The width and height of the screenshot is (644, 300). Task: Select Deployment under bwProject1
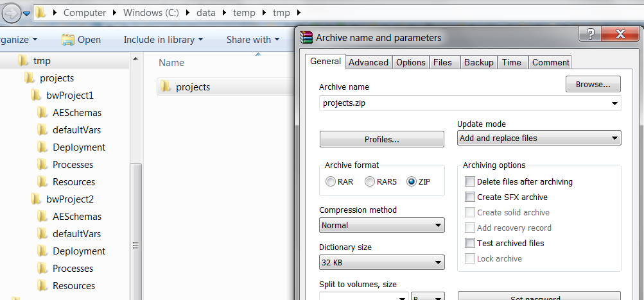[79, 147]
